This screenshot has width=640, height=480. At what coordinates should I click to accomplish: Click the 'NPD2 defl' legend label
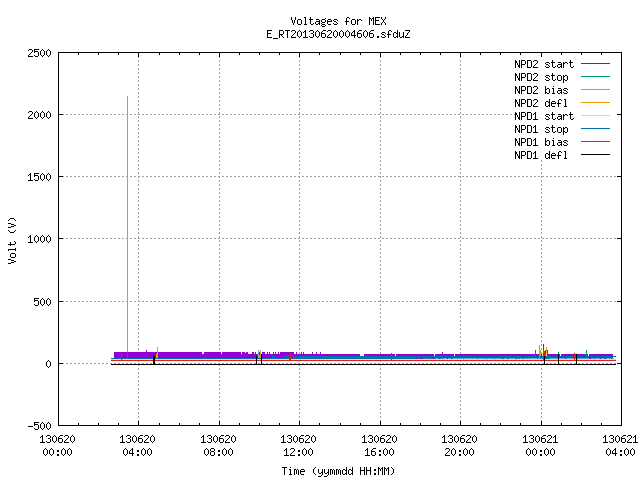(x=541, y=103)
